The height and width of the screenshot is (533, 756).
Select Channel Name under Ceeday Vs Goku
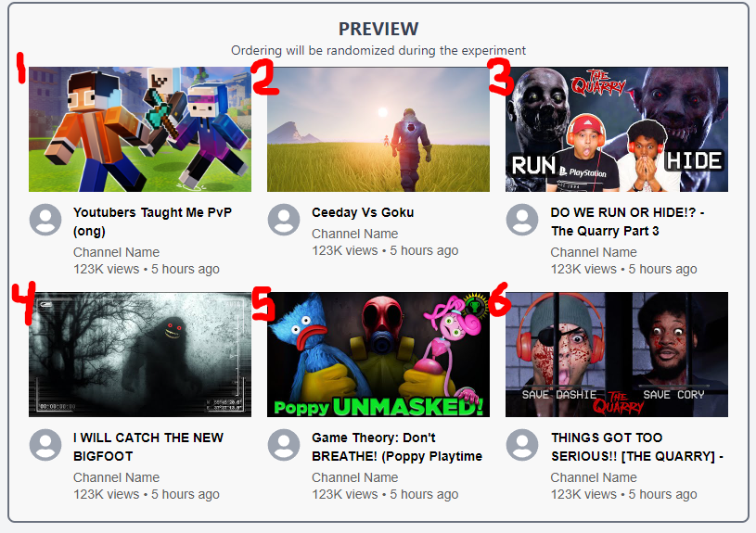355,234
